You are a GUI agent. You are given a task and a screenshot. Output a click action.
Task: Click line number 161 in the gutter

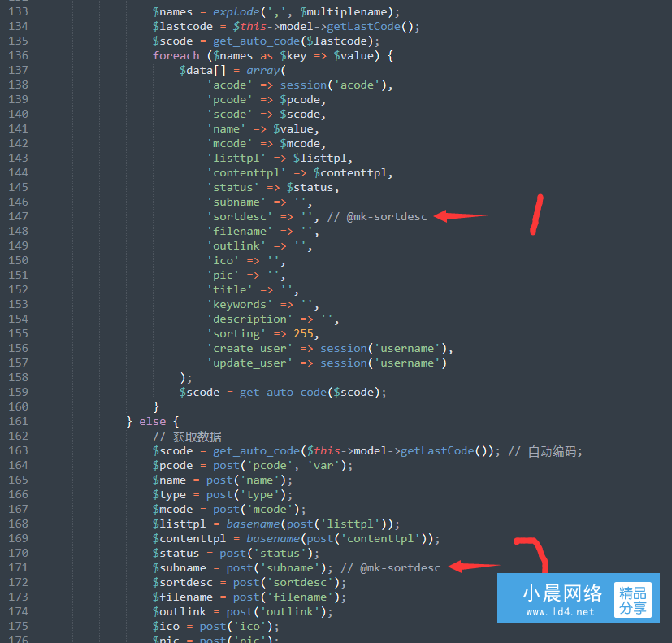(x=18, y=421)
